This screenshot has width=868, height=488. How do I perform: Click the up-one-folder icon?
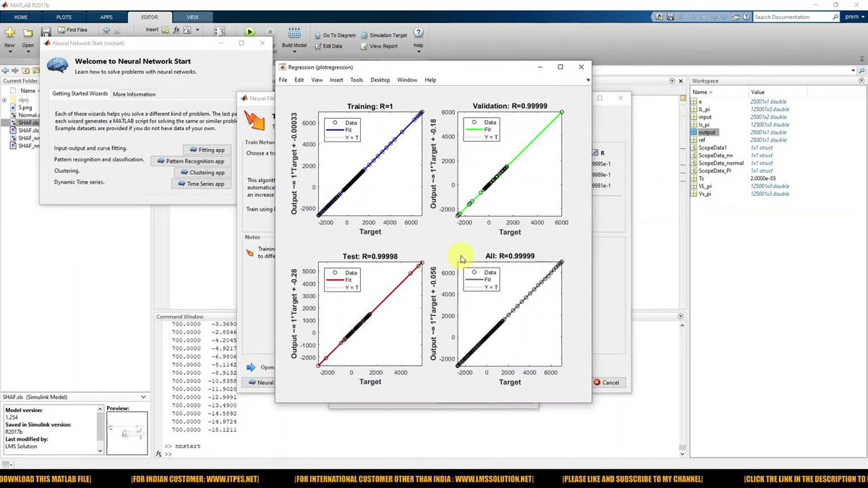click(25, 70)
